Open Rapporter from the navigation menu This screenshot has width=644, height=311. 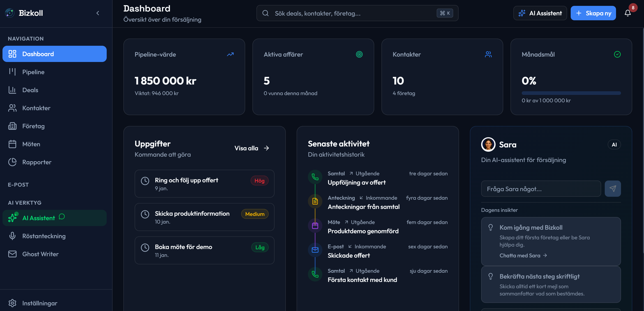tap(37, 162)
